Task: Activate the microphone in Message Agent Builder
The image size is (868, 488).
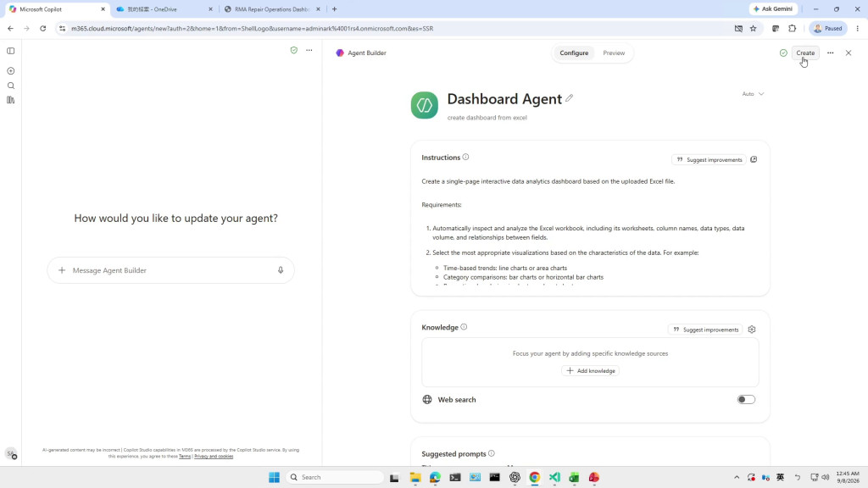Action: [281, 270]
